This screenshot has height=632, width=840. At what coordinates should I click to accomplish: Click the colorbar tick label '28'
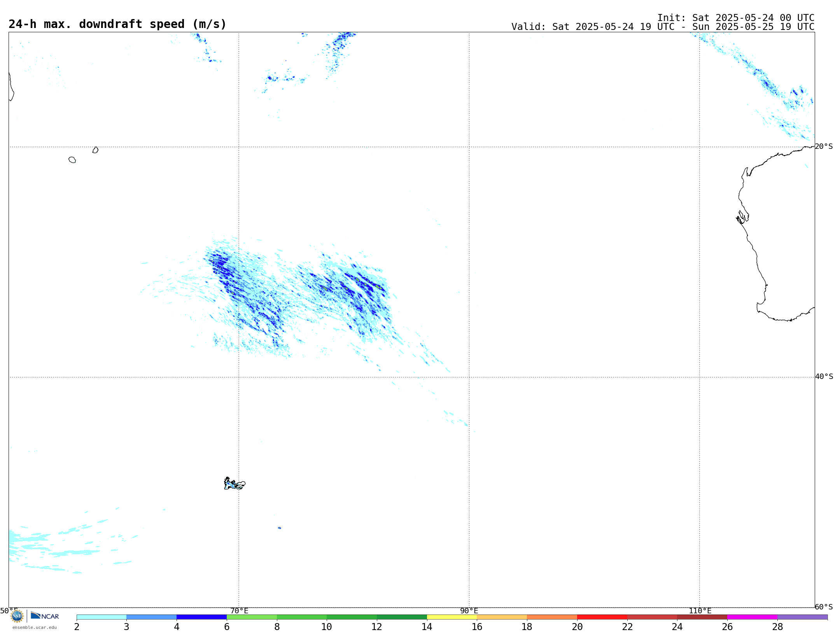[777, 627]
